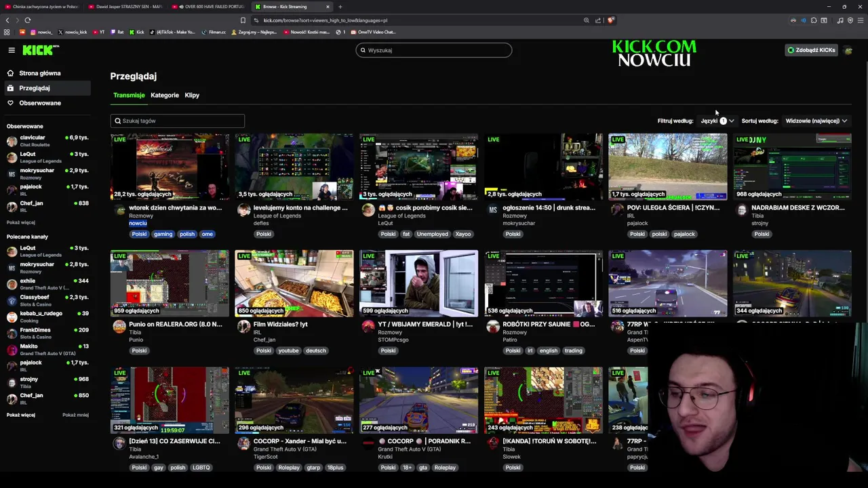868x488 pixels.
Task: Click the nowciu channel name link
Action: (x=138, y=223)
